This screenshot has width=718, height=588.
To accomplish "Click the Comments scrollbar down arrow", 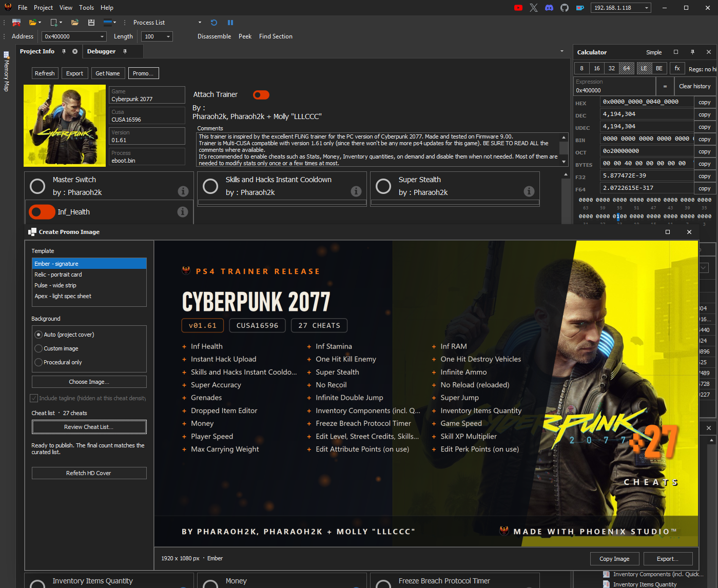I will pyautogui.click(x=564, y=162).
